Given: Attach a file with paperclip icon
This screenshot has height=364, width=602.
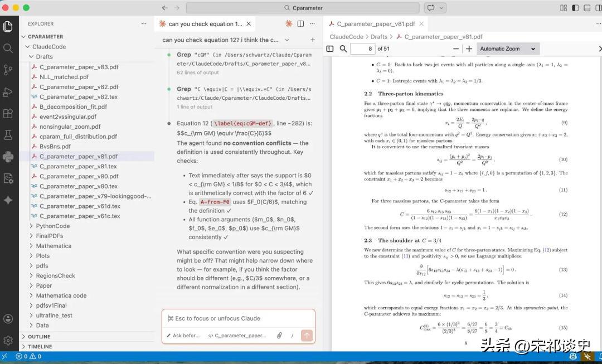Looking at the screenshot, I should tap(279, 336).
